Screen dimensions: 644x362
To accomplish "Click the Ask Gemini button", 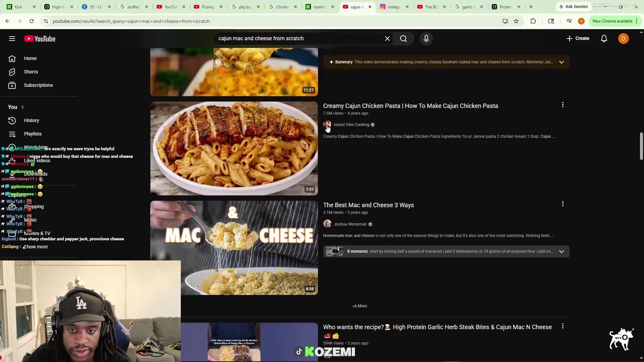I will (x=573, y=7).
